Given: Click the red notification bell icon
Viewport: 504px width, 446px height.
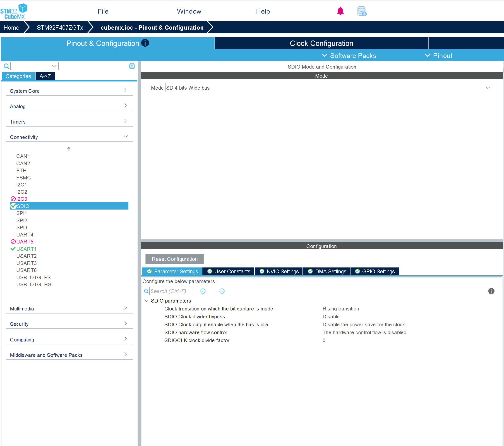Looking at the screenshot, I should 340,11.
